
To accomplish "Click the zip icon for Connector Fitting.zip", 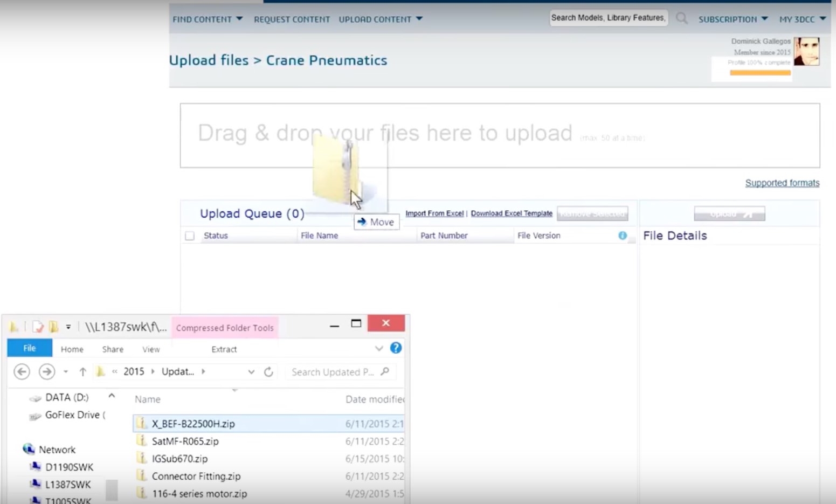I will click(x=141, y=475).
